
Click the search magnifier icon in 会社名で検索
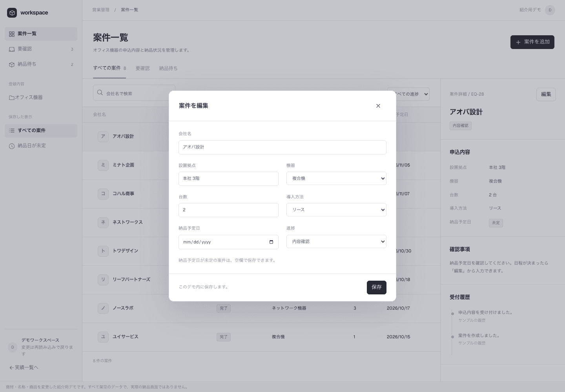100,93
